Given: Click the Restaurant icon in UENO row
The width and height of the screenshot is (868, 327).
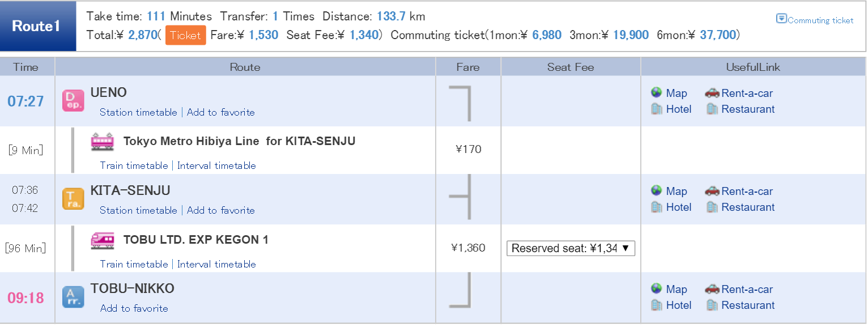Looking at the screenshot, I should (x=712, y=109).
